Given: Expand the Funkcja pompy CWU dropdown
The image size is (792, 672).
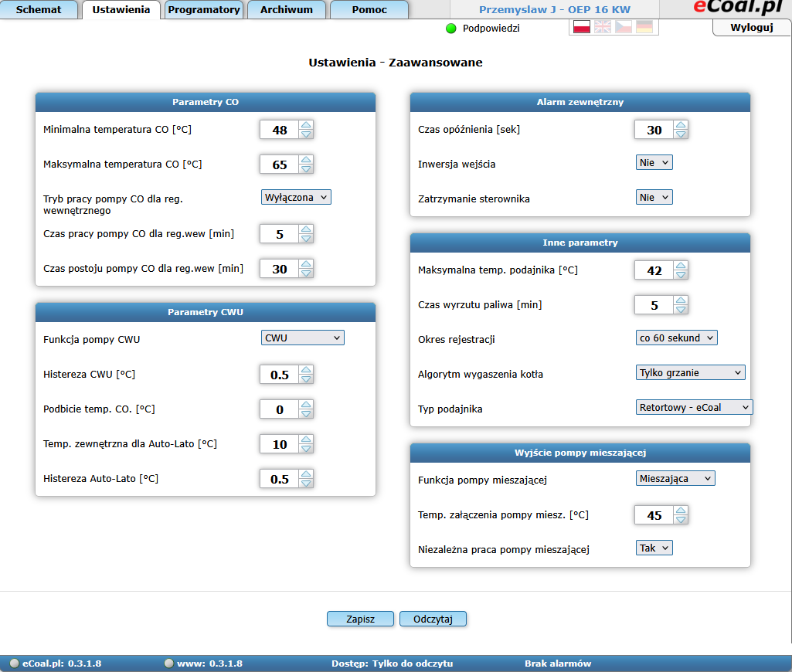Looking at the screenshot, I should [x=302, y=338].
